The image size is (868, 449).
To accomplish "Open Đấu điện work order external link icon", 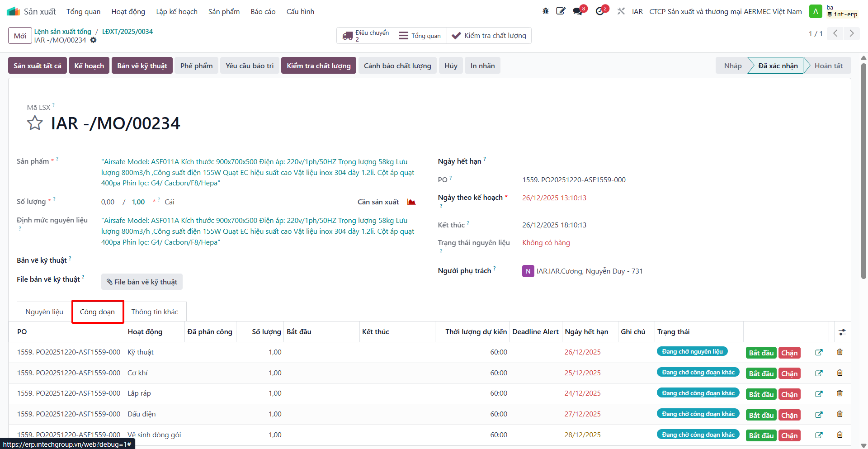I will (x=819, y=415).
